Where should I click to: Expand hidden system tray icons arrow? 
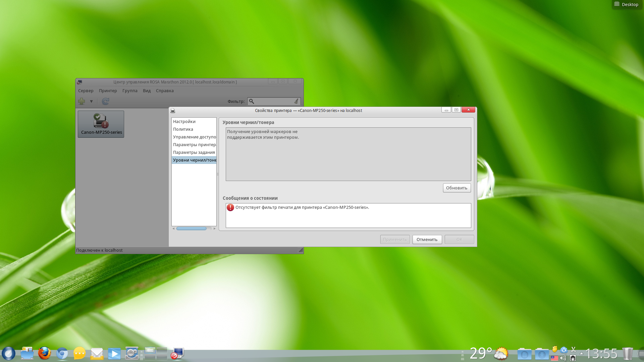click(581, 353)
